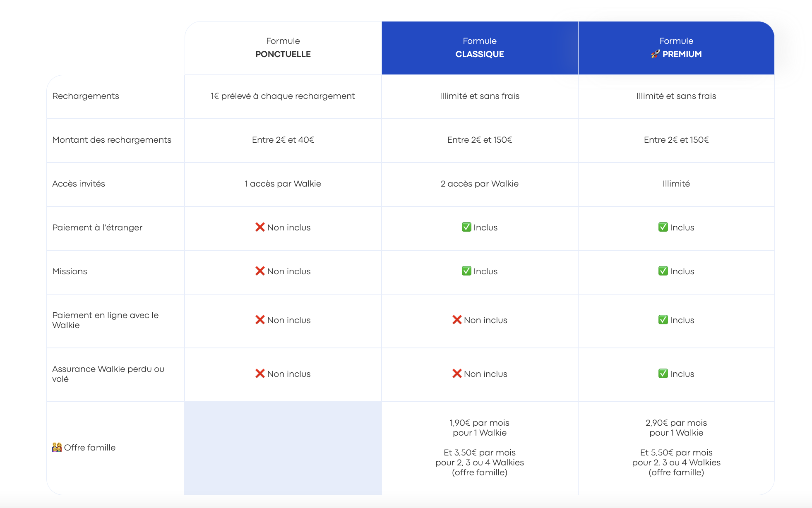The image size is (812, 508).
Task: Click red cross in Ponctuelle Missions cell
Action: [260, 271]
